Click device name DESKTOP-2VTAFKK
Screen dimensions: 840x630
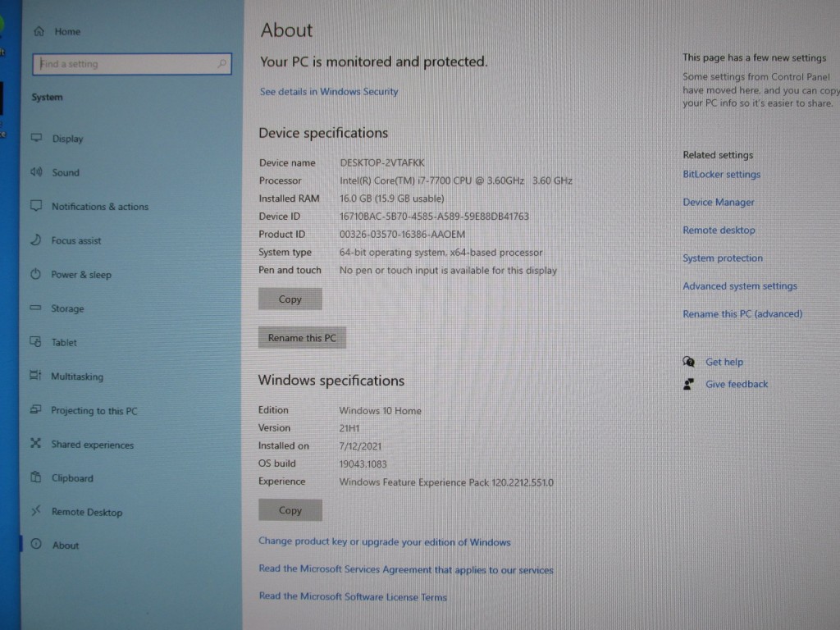[382, 162]
